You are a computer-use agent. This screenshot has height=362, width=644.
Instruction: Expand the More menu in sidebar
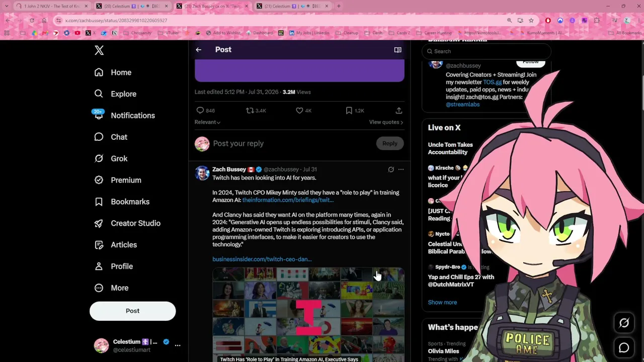(111, 288)
